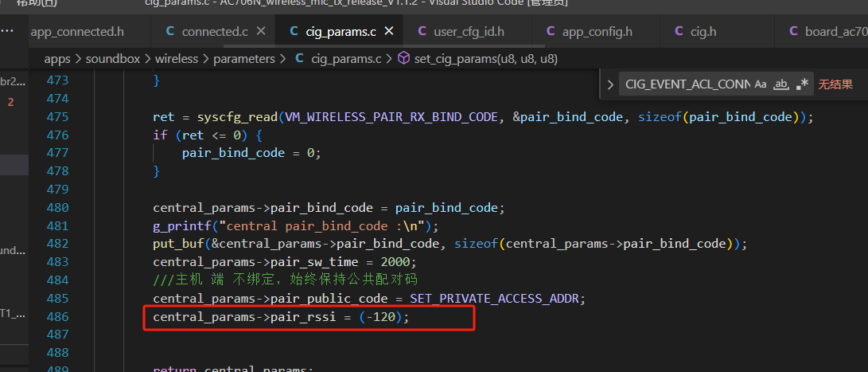Open the user_cfg_id.h tab
868x372 pixels.
[x=469, y=32]
